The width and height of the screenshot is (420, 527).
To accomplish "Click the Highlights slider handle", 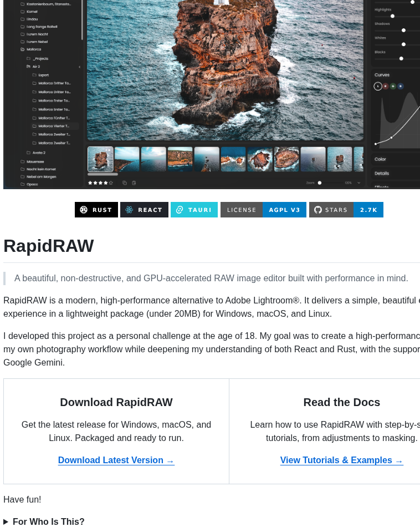I will point(392,16).
